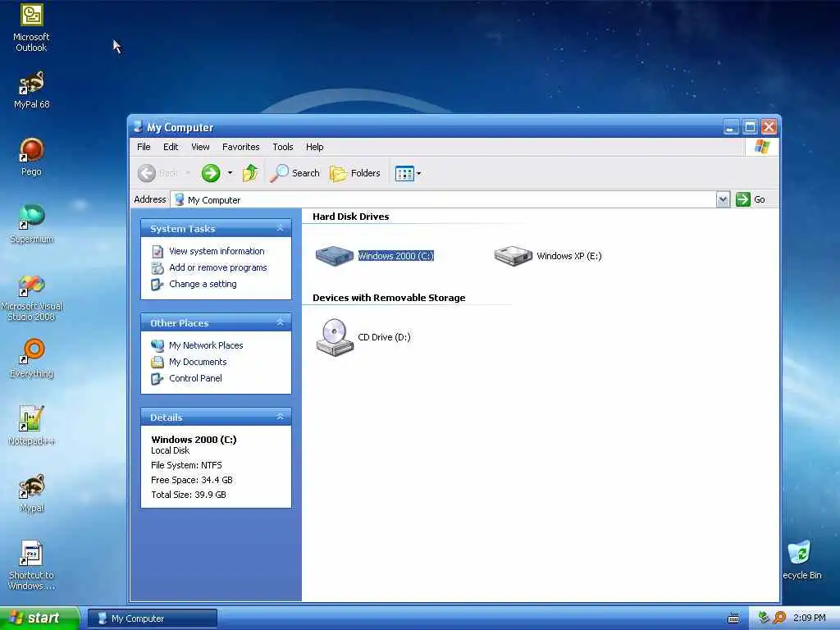Click the Up folder toolbar icon
The width and height of the screenshot is (840, 630).
pyautogui.click(x=250, y=173)
